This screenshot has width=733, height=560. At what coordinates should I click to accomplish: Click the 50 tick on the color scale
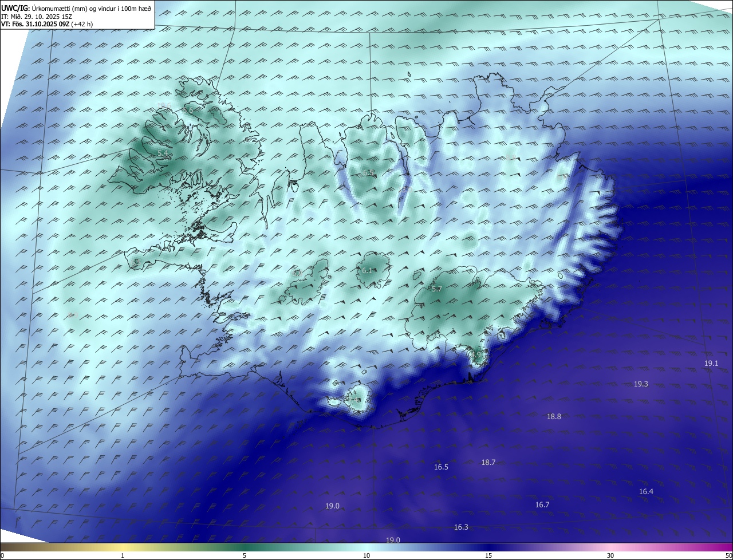[728, 555]
